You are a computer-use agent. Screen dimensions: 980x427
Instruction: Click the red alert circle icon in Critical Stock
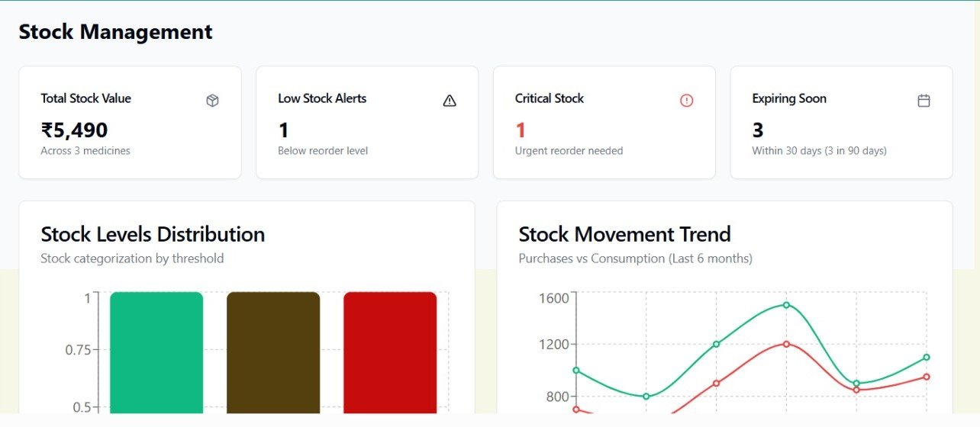tap(686, 101)
